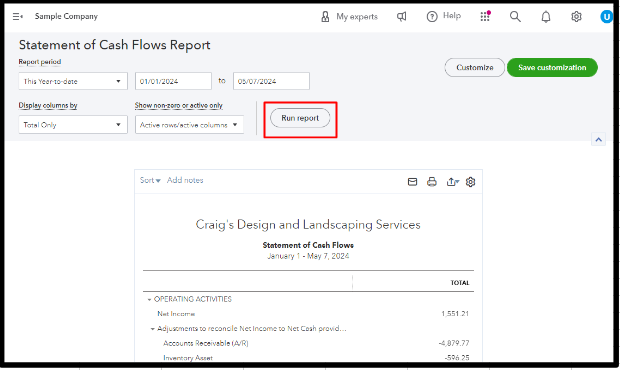This screenshot has height=370, width=620.
Task: Open the Display columns by dropdown
Action: [x=73, y=125]
